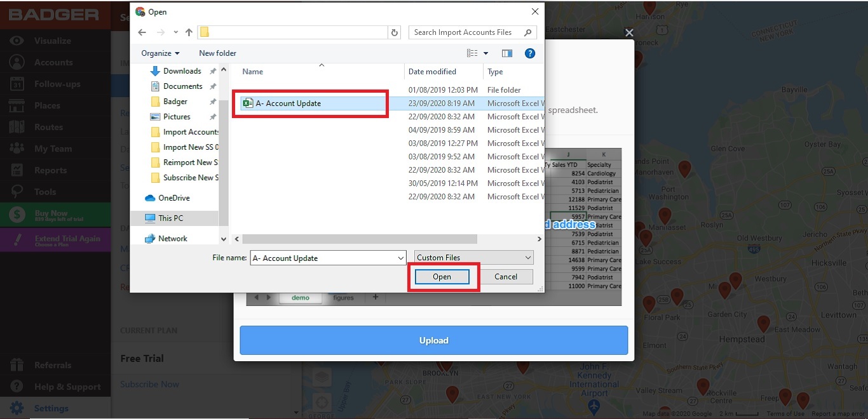The height and width of the screenshot is (419, 868).
Task: Open file dialog help icon
Action: click(530, 53)
